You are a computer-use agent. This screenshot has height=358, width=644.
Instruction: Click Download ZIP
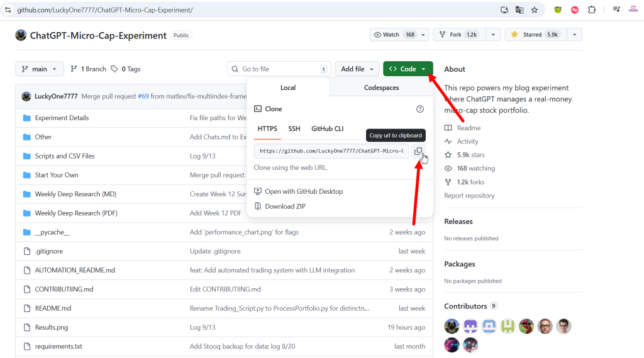pyautogui.click(x=285, y=206)
